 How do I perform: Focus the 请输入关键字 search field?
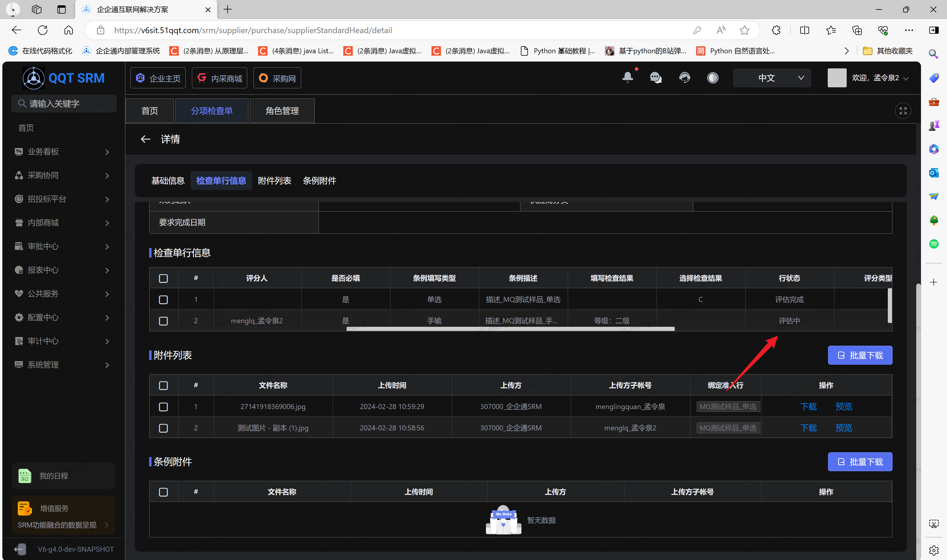pyautogui.click(x=64, y=104)
